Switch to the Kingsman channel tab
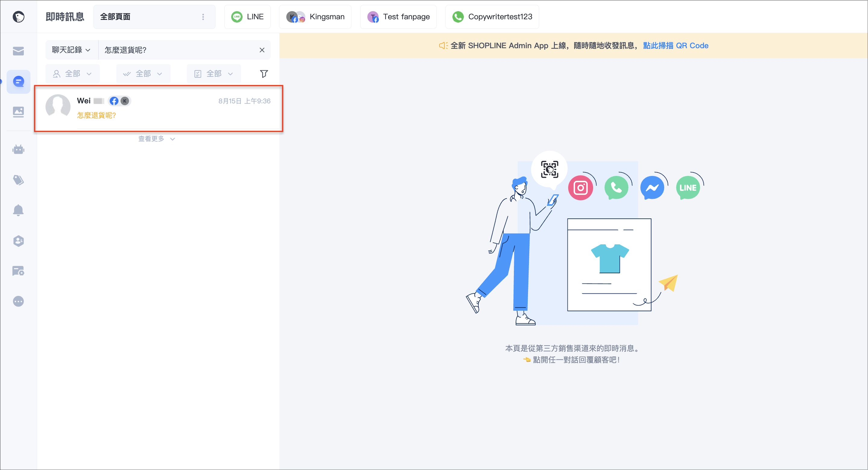 tap(315, 17)
